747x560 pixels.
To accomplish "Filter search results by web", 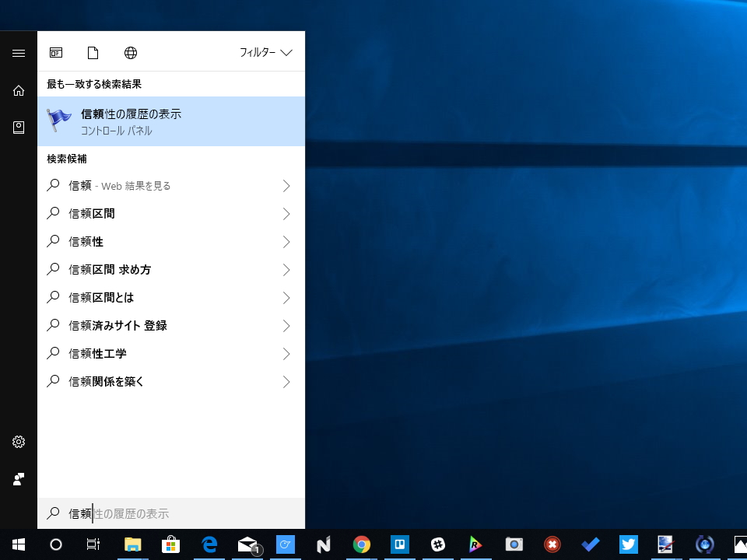I will point(130,52).
